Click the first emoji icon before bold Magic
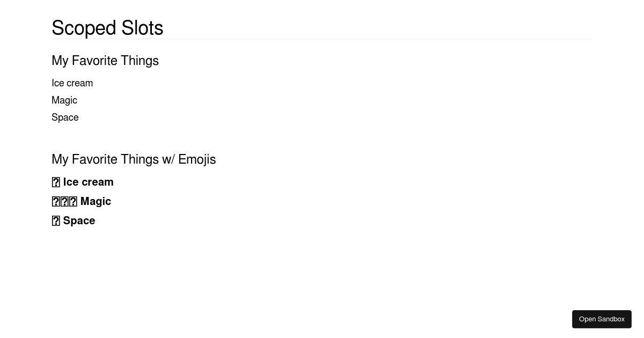The height and width of the screenshot is (338, 644). (x=56, y=202)
